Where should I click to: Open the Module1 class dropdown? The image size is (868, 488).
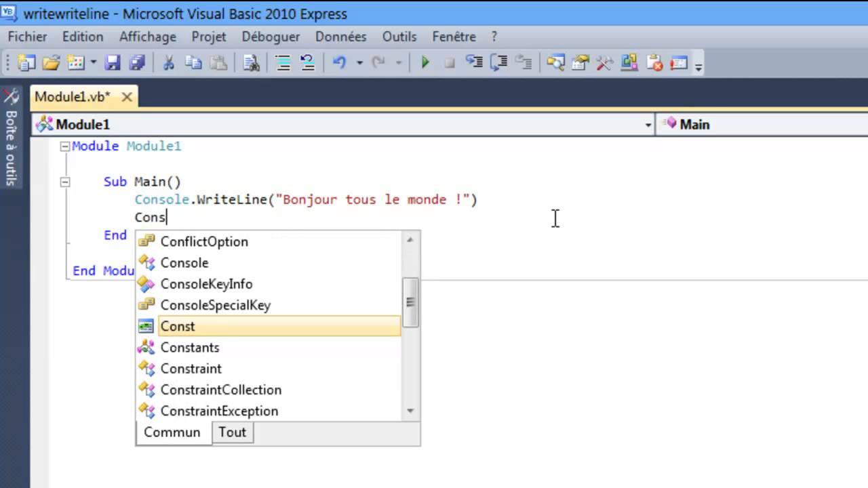tap(344, 125)
